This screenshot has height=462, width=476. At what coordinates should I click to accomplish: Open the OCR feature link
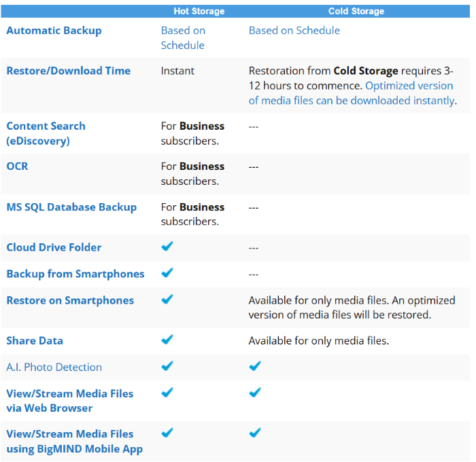tap(17, 166)
